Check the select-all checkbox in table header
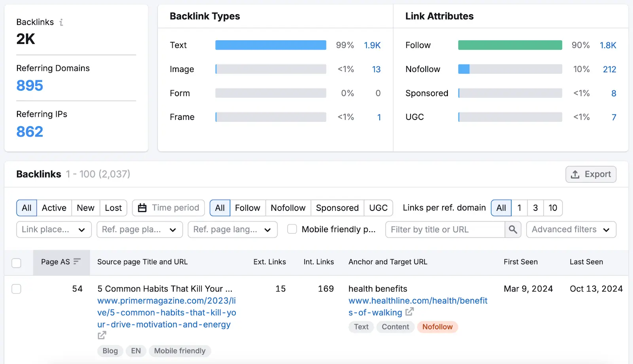The height and width of the screenshot is (364, 633). [16, 263]
